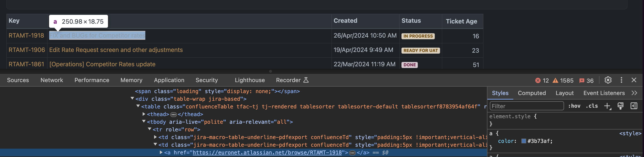Open '[Operations] Competitor Rates update' link
Screen dimensions: 644x157
tap(102, 64)
